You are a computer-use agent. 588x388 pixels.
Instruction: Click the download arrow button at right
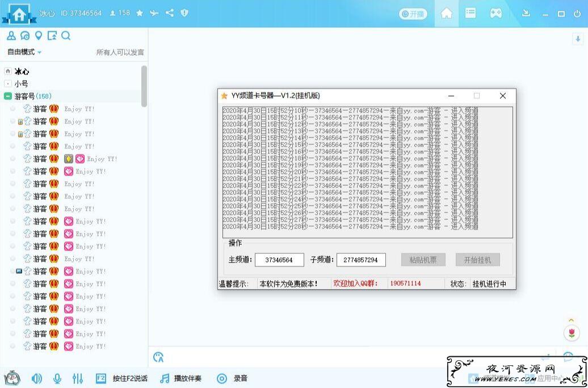578,39
